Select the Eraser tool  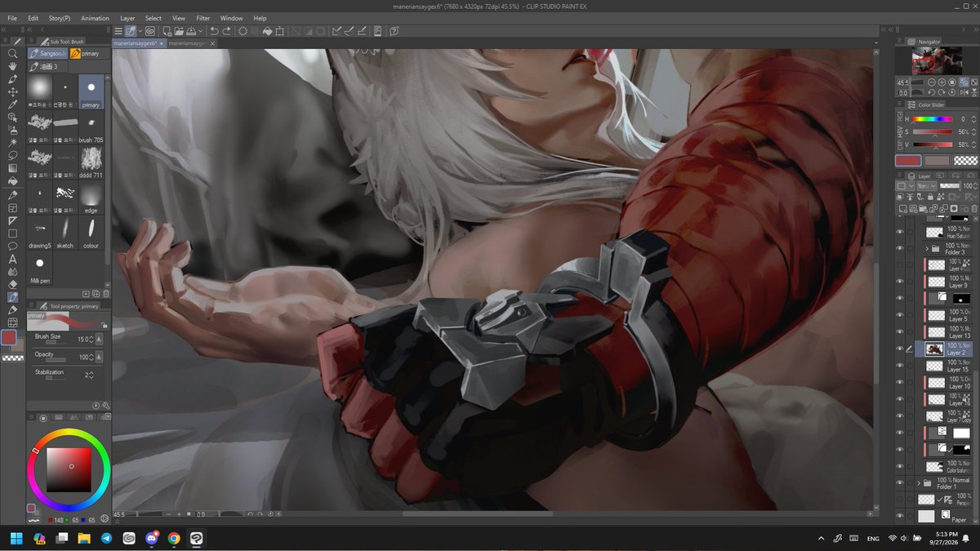coord(13,284)
